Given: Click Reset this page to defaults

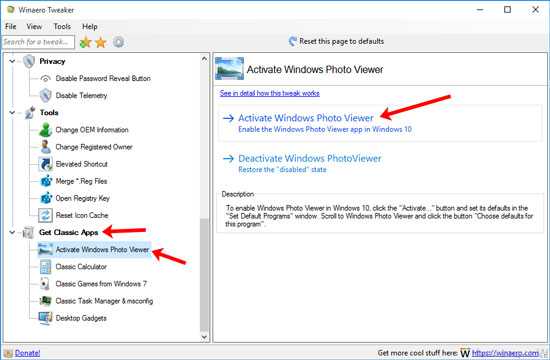Looking at the screenshot, I should tap(341, 41).
